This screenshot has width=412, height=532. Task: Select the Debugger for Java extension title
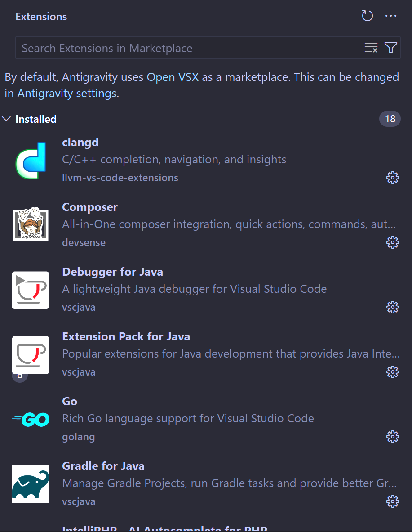pyautogui.click(x=112, y=272)
